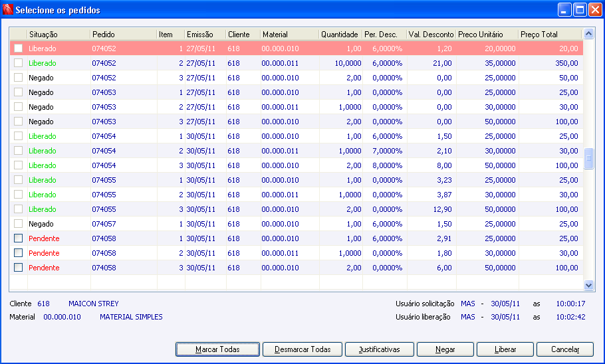The width and height of the screenshot is (605, 364).
Task: Check the last Pendente row, item 3 of 074058
Action: pyautogui.click(x=18, y=268)
